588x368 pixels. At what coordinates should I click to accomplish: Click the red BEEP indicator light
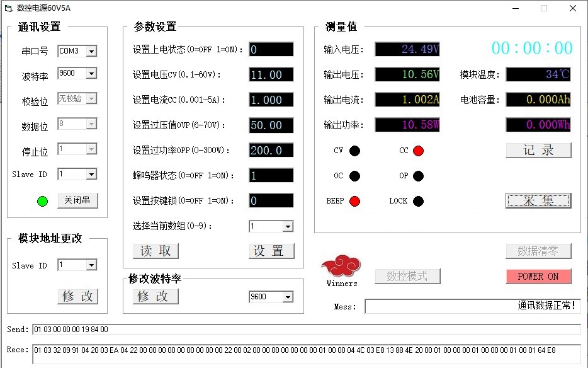click(355, 201)
